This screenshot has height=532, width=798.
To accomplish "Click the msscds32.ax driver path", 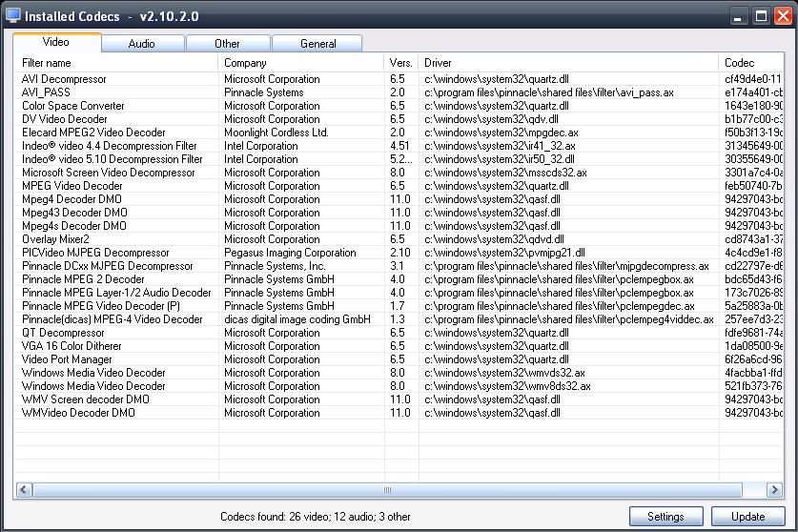I will click(x=506, y=173).
